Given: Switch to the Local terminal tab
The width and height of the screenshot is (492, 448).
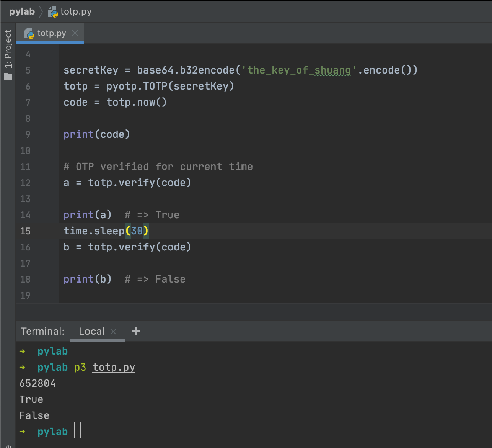Looking at the screenshot, I should point(91,332).
